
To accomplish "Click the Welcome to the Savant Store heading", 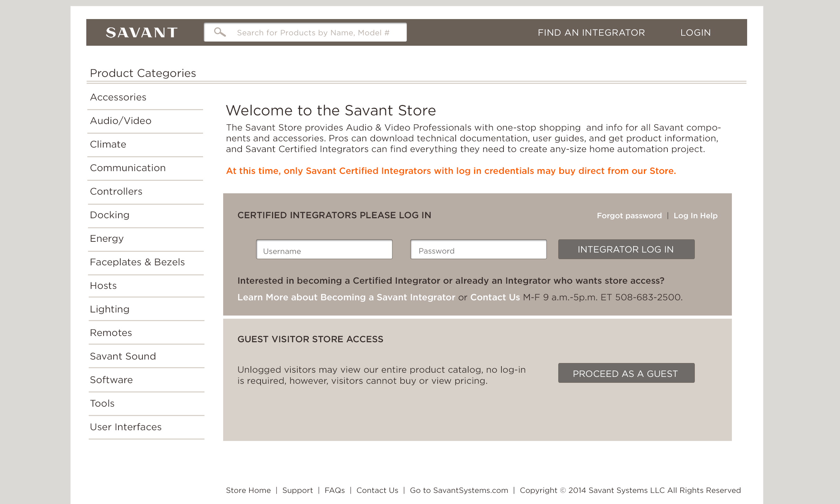I will [x=331, y=110].
